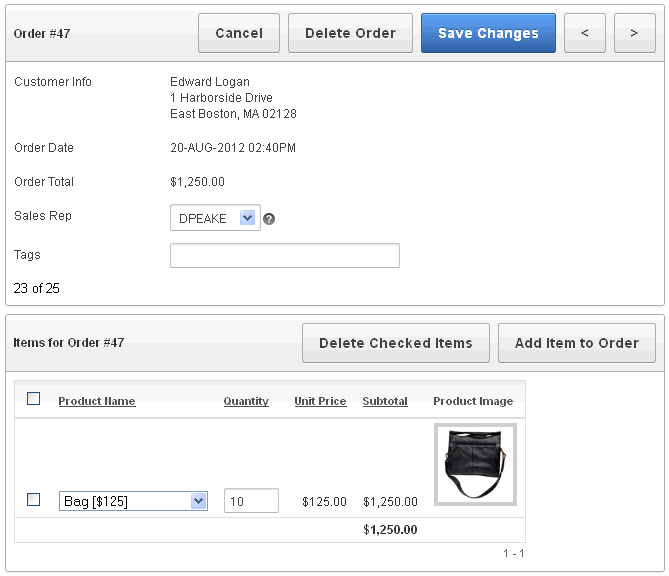Sort items by Subtotal column

pyautogui.click(x=385, y=401)
